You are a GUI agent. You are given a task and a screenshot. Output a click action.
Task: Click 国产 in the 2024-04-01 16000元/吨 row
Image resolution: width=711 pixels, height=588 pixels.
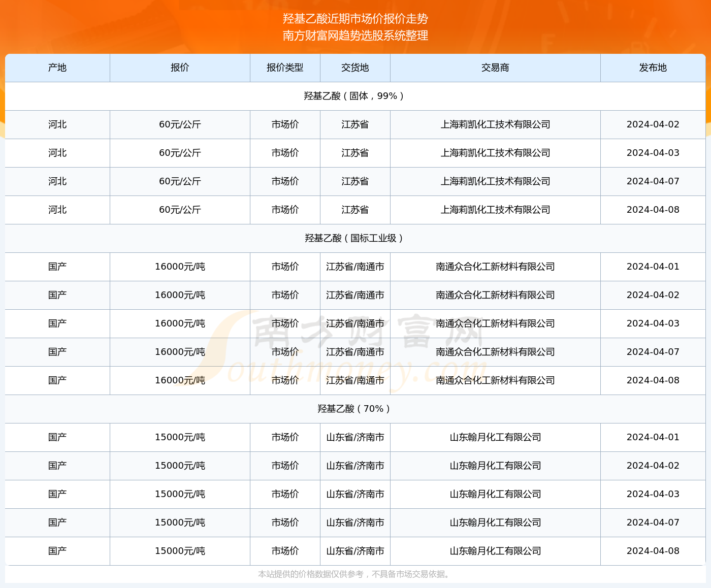[x=57, y=267]
